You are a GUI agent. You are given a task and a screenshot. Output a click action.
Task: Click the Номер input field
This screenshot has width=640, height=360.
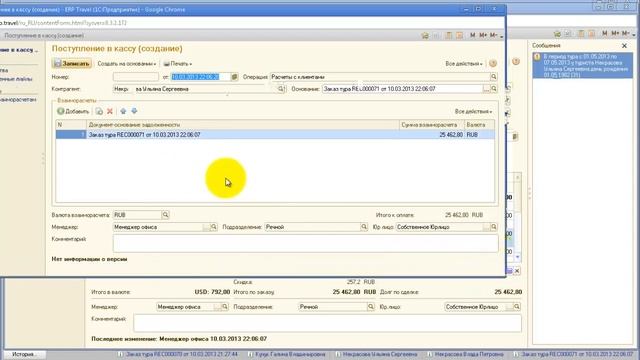coord(136,77)
